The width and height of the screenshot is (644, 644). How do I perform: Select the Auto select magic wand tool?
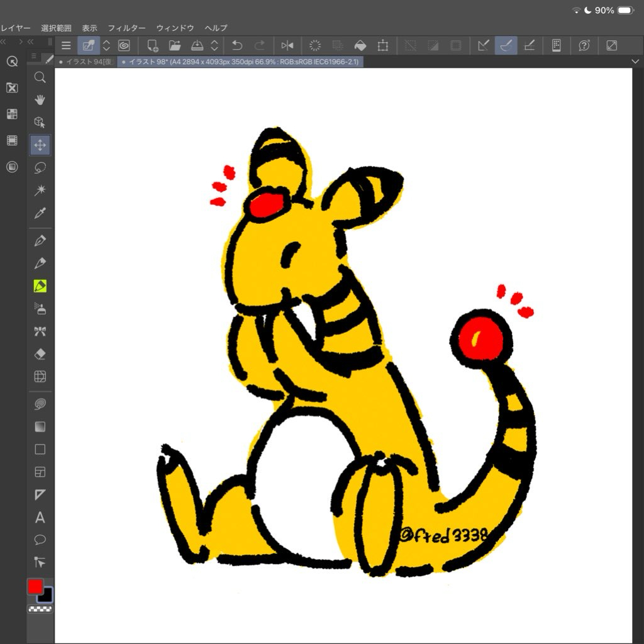pos(40,191)
